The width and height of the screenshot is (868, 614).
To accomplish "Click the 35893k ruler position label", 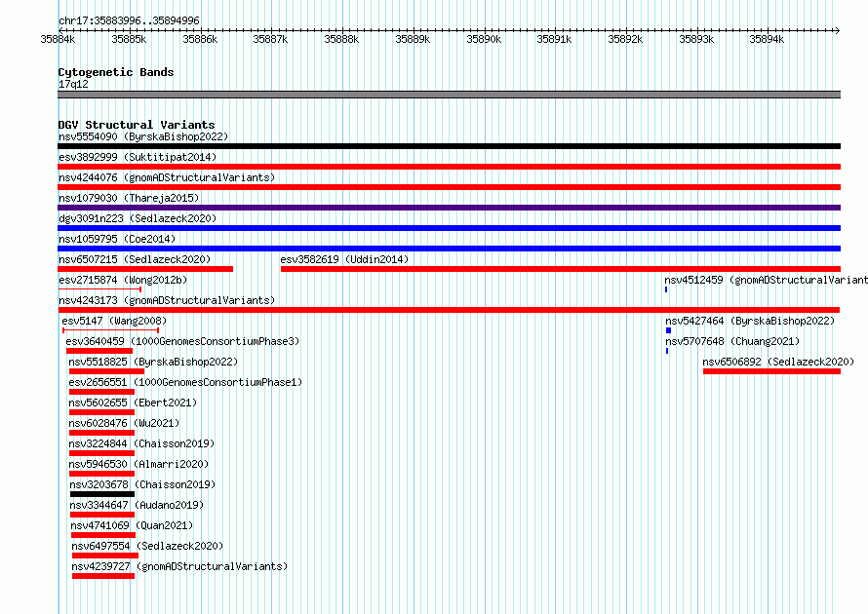I will pos(696,39).
